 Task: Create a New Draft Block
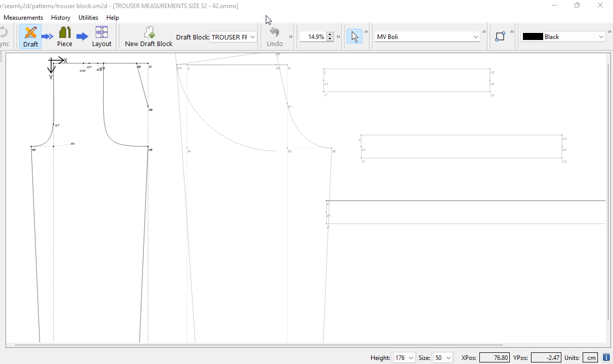pyautogui.click(x=148, y=36)
